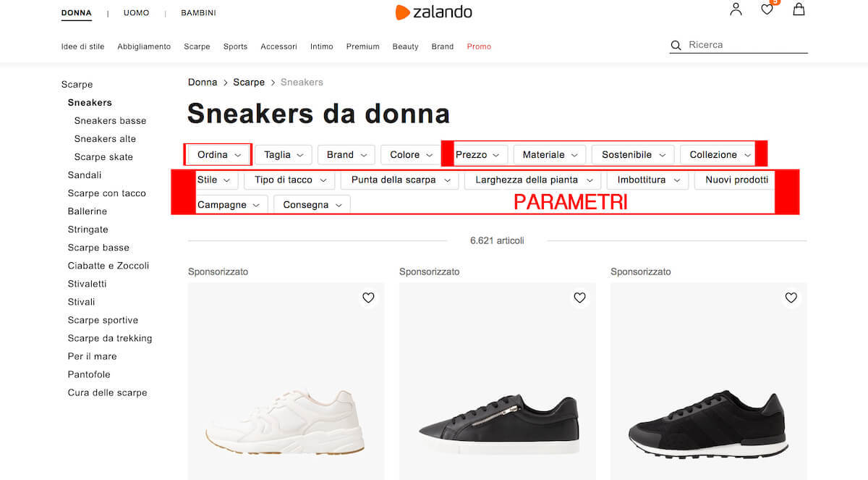This screenshot has height=480, width=868.
Task: Open the Tipo di tacco filter
Action: point(289,180)
